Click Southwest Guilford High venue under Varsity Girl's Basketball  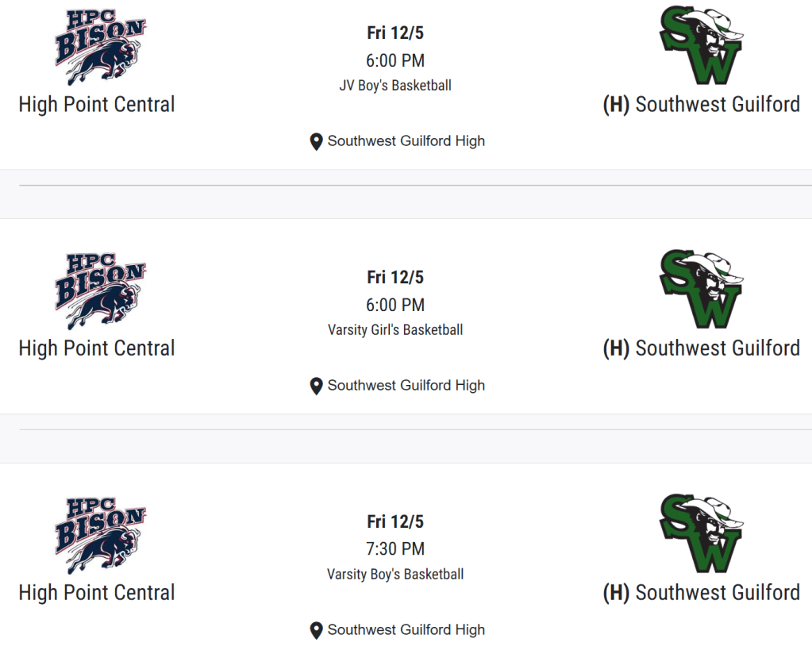tap(406, 386)
